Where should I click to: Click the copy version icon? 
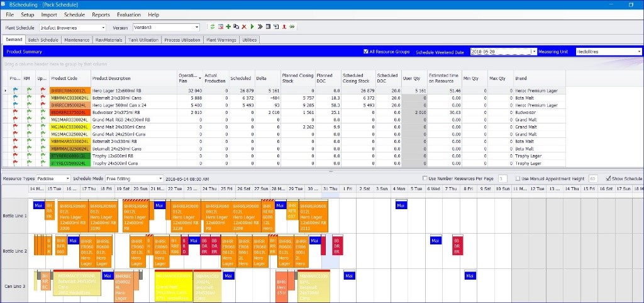(236, 27)
